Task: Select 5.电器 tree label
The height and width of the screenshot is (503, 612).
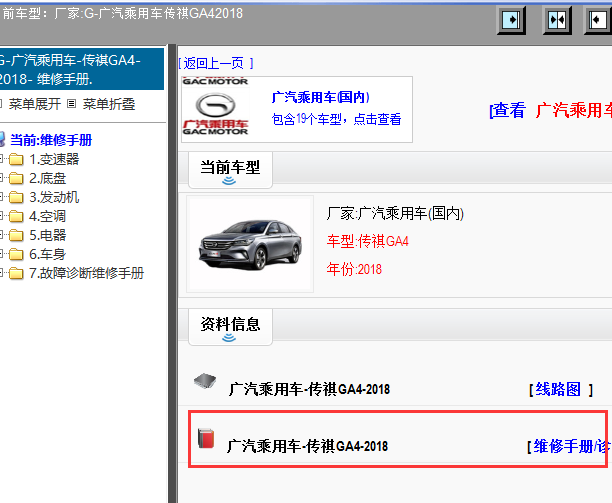Action: coord(48,235)
